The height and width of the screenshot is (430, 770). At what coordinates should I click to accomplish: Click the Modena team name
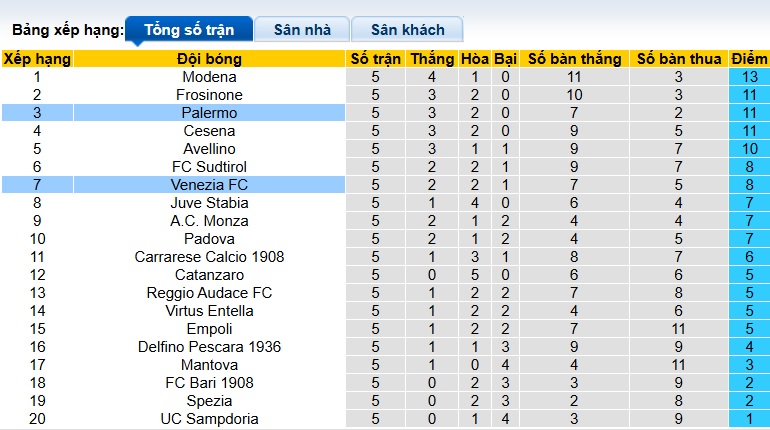[x=209, y=77]
